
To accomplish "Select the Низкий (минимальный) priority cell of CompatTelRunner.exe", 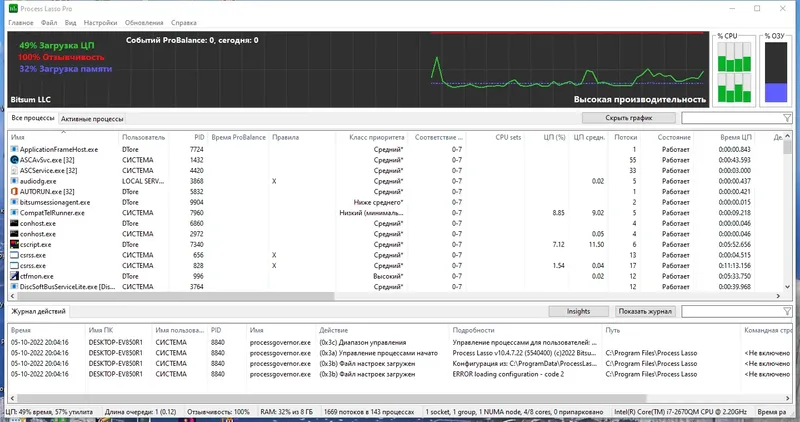I will pyautogui.click(x=371, y=213).
